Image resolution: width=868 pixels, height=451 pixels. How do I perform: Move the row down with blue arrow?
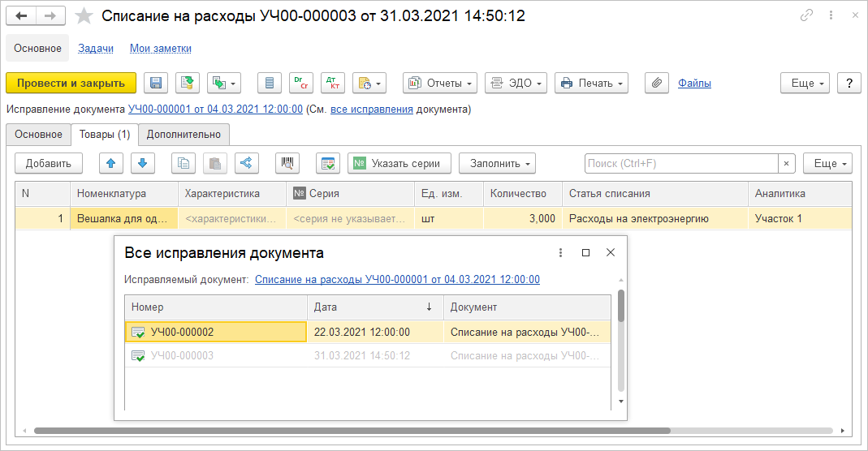click(x=142, y=164)
